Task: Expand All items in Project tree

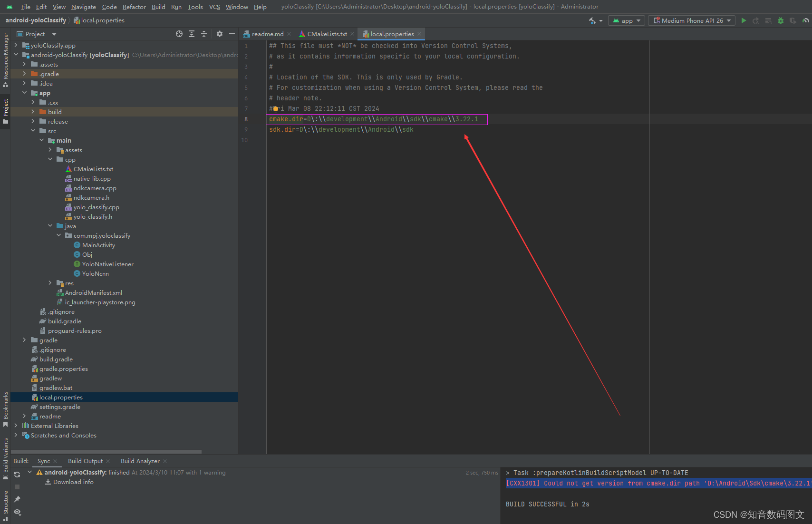Action: (192, 34)
